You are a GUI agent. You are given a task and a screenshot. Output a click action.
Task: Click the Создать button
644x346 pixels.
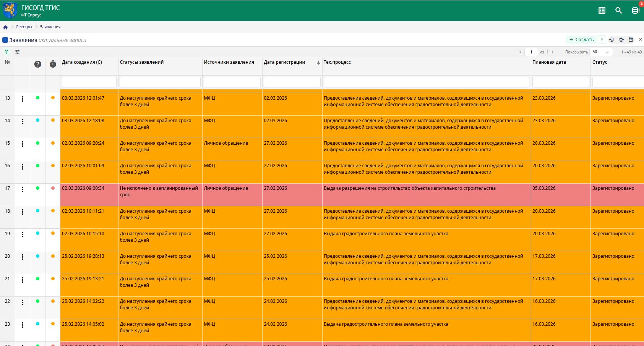tap(581, 40)
